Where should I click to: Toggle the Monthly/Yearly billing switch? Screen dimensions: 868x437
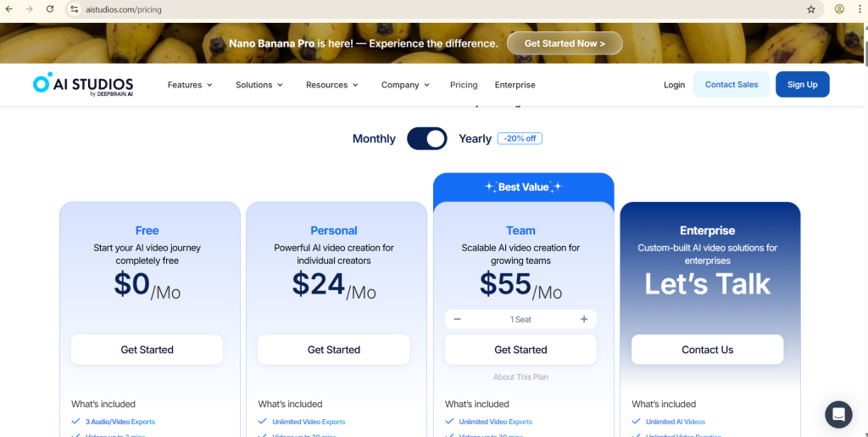pyautogui.click(x=427, y=138)
